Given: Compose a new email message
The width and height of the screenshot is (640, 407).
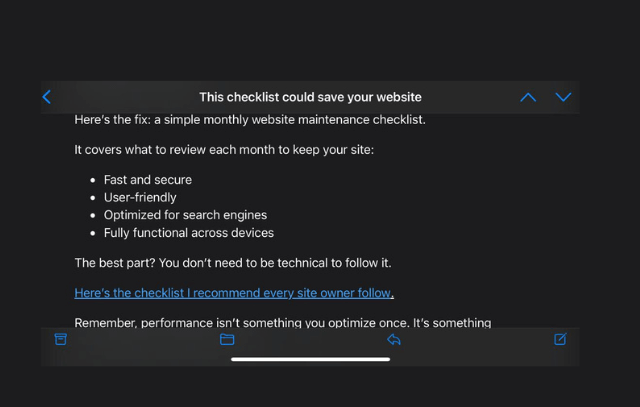Looking at the screenshot, I should pyautogui.click(x=560, y=340).
